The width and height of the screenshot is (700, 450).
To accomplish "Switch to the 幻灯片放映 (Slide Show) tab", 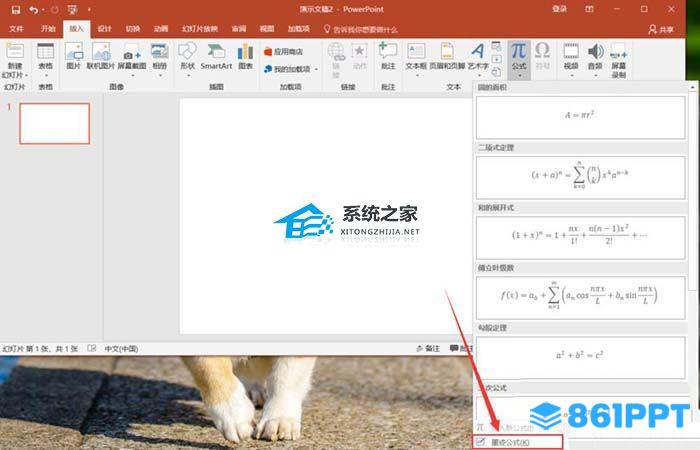I will pyautogui.click(x=200, y=29).
